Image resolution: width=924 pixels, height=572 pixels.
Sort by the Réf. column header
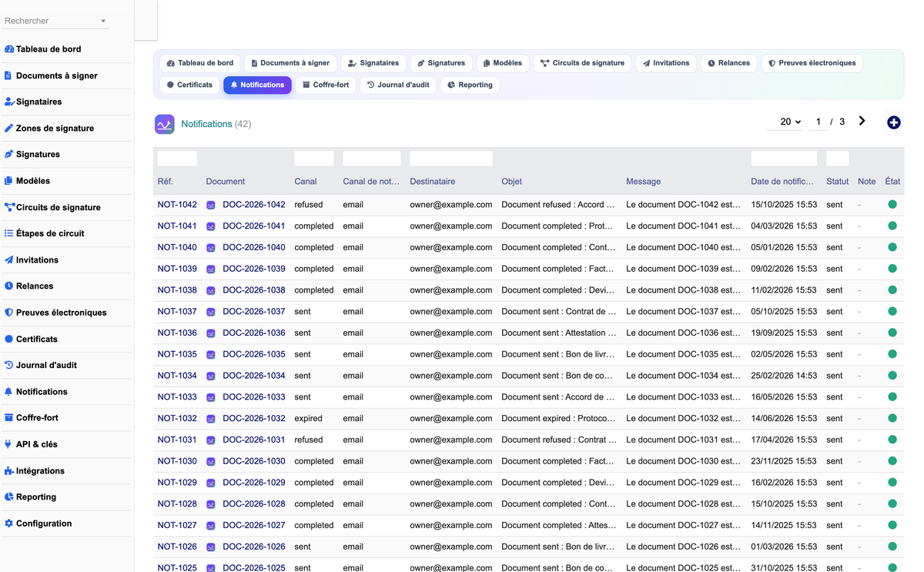[165, 182]
